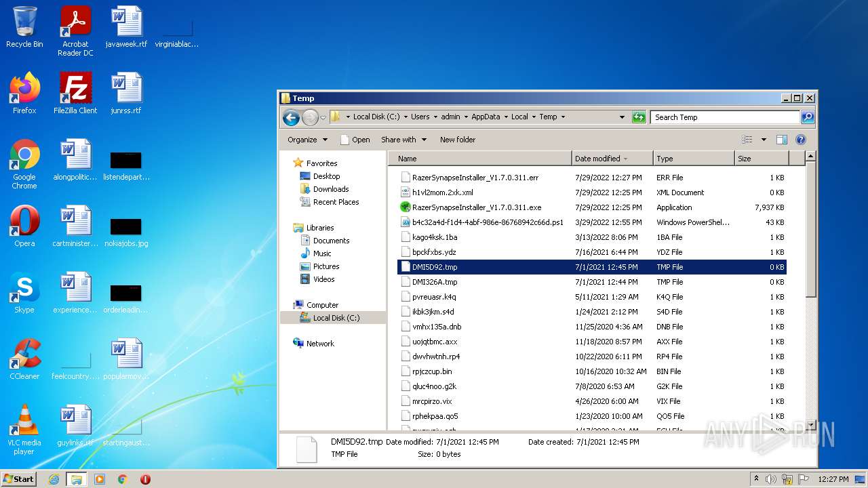Go back with Explorer back arrow
The width and height of the screenshot is (868, 488).
[292, 117]
